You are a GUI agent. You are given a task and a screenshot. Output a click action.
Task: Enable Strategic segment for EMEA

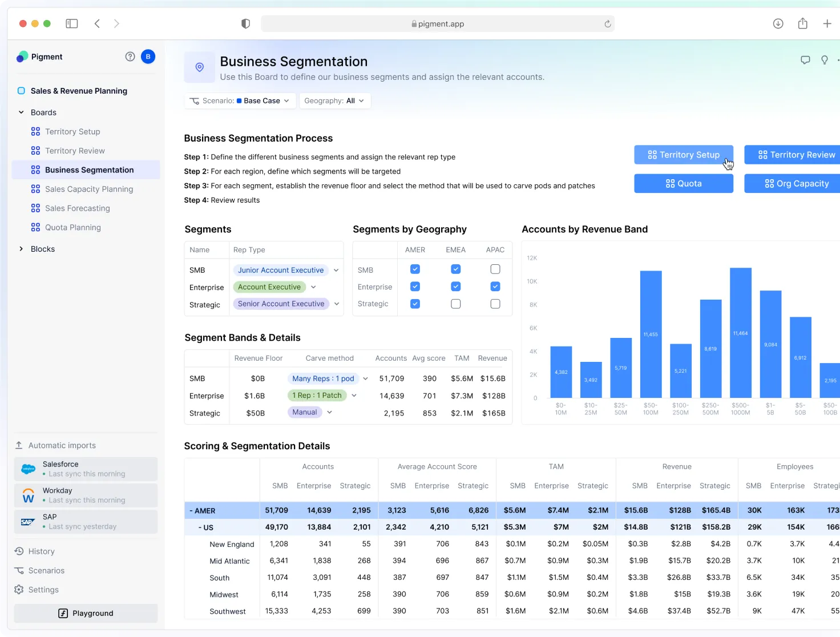pyautogui.click(x=455, y=304)
